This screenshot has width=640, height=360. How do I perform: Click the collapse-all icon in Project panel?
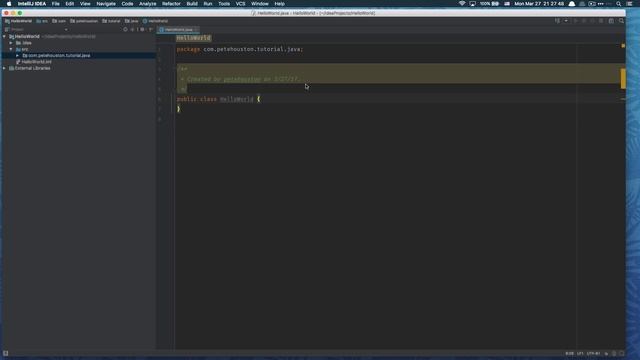132,29
